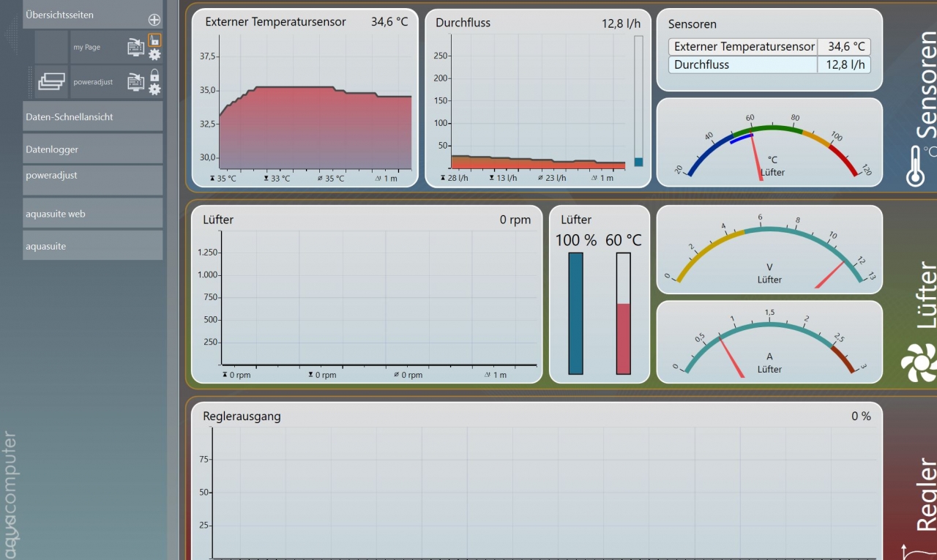Add a new overview page with plus icon
Screen dimensions: 937x560
154,20
